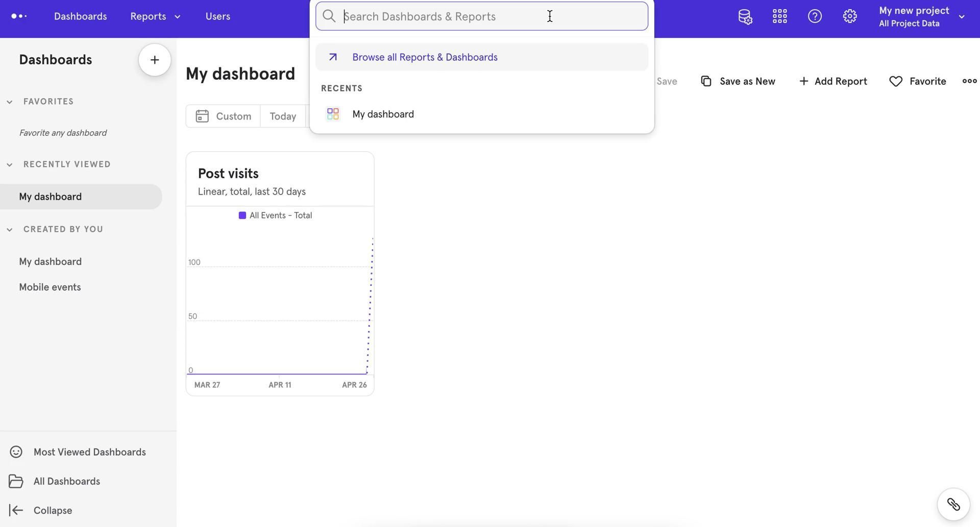Collapse the Favorites section

click(x=10, y=102)
